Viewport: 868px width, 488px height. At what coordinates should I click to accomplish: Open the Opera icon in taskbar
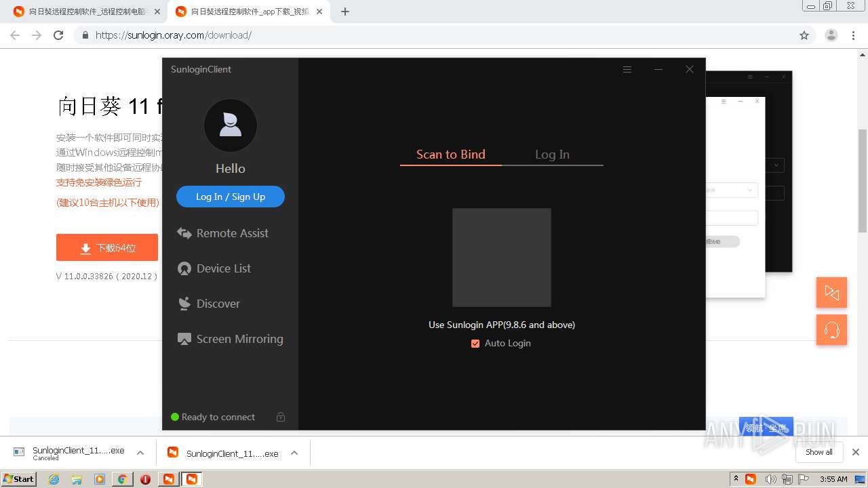pyautogui.click(x=145, y=479)
